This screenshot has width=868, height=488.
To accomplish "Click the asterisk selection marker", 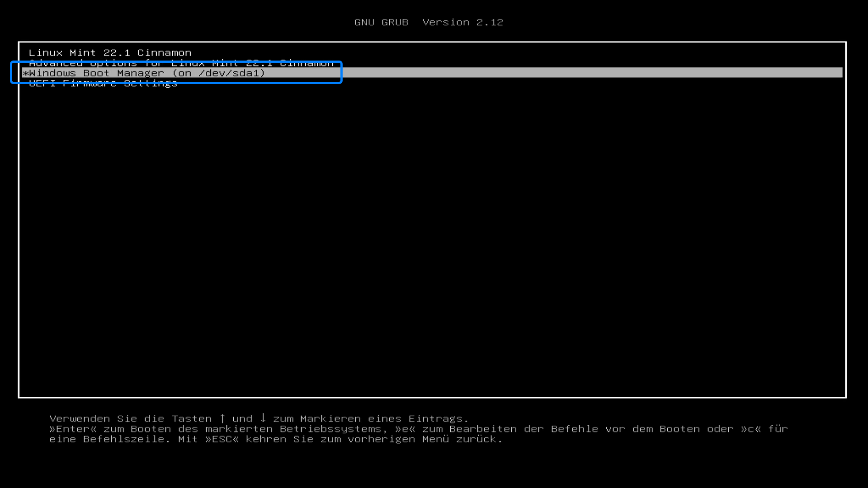I will click(25, 73).
